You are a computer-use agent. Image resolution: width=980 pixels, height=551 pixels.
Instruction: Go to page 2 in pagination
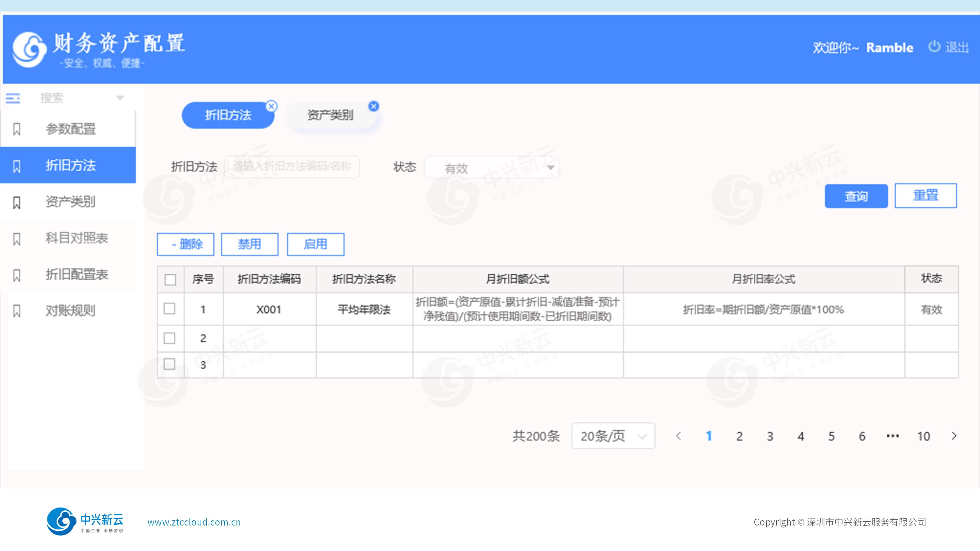click(x=739, y=436)
